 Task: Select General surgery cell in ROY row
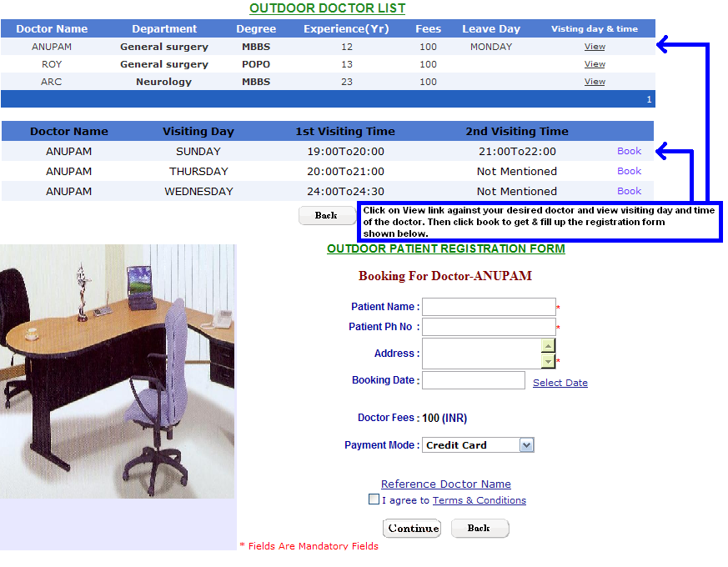[164, 64]
